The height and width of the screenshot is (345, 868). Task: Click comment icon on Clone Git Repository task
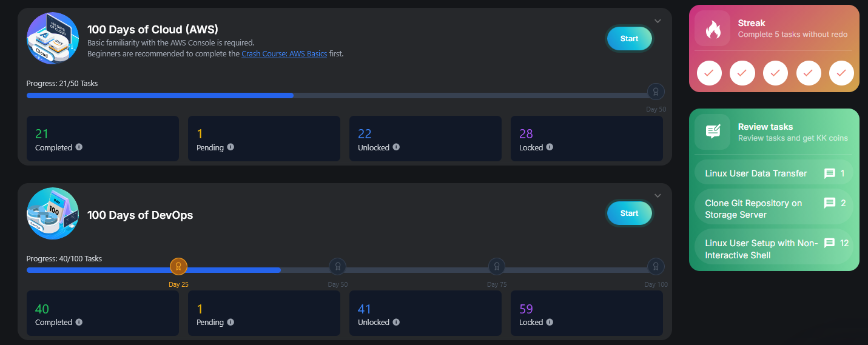pyautogui.click(x=830, y=203)
